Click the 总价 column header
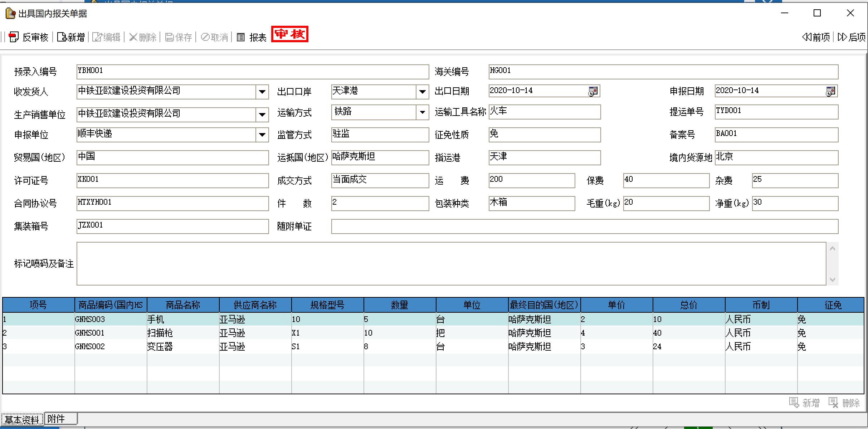This screenshot has width=868, height=429. click(688, 305)
